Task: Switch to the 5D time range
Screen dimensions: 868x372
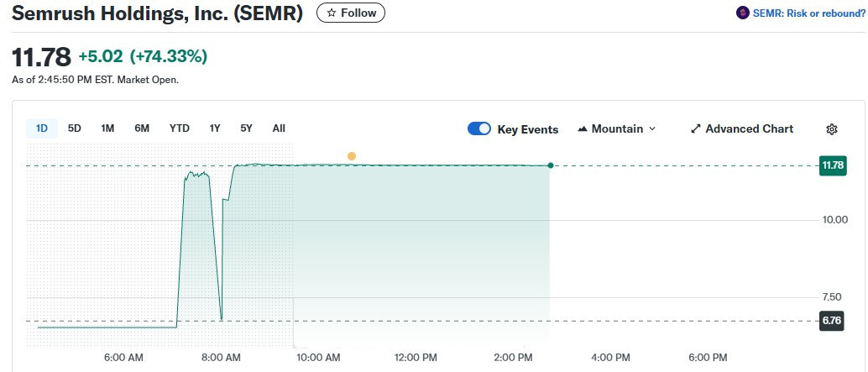Action: coord(75,128)
